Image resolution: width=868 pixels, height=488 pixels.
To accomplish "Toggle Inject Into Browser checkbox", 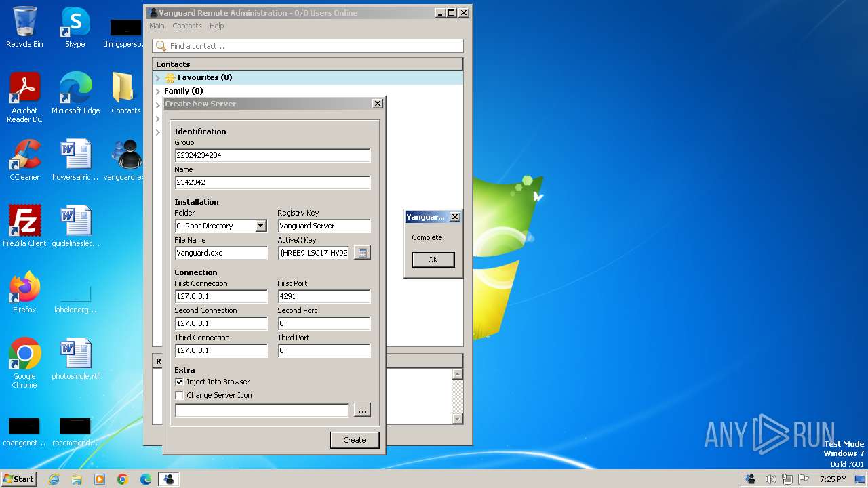I will [x=179, y=382].
